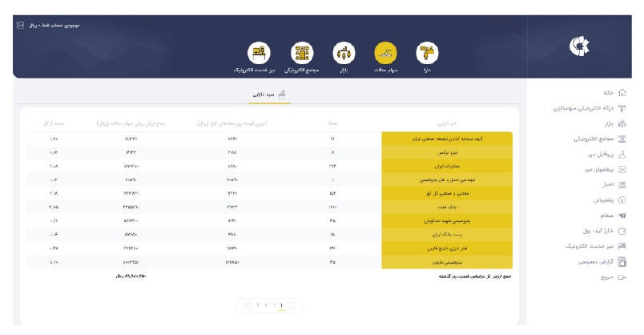Viewport: 644px width, 335px height.
Task: Open پروفایل من (My Profile) in sidebar
Action: [606, 154]
